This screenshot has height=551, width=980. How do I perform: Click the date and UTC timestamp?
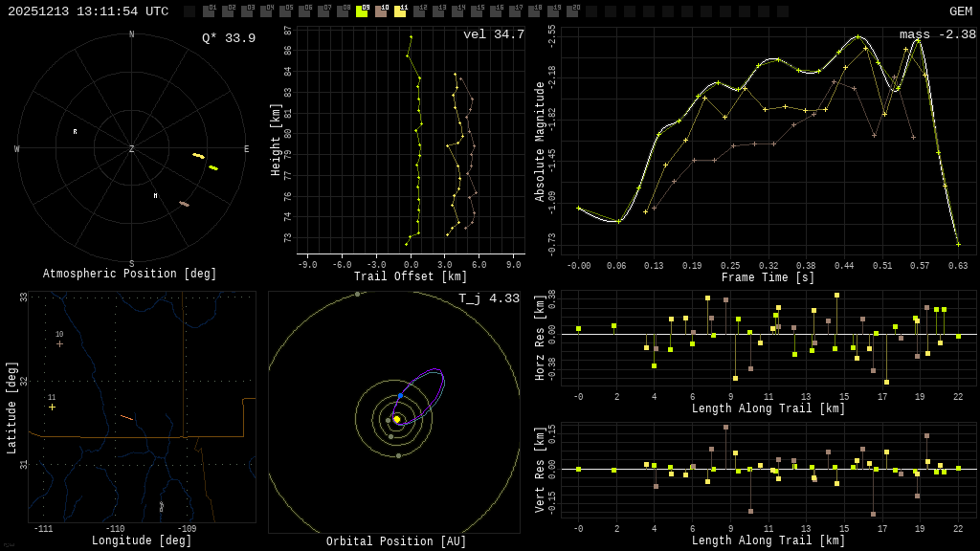coord(88,11)
